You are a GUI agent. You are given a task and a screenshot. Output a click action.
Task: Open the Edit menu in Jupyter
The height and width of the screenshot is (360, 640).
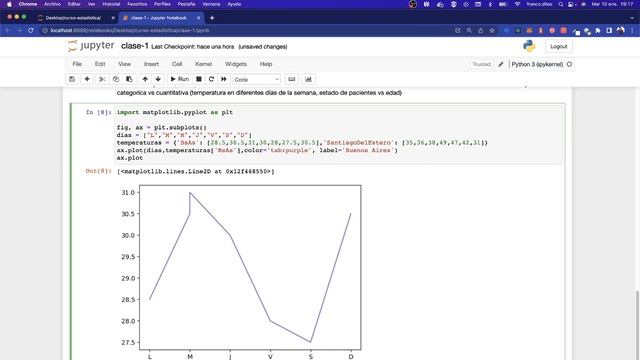[x=100, y=64]
